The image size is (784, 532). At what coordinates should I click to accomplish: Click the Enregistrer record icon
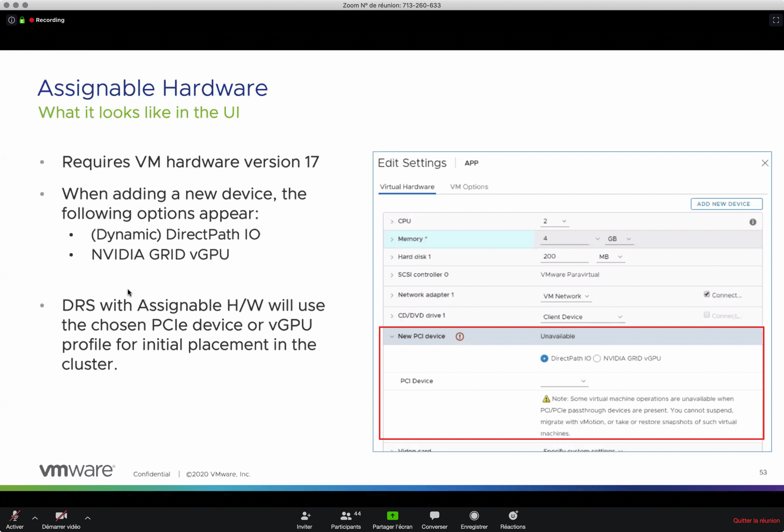coord(474,515)
